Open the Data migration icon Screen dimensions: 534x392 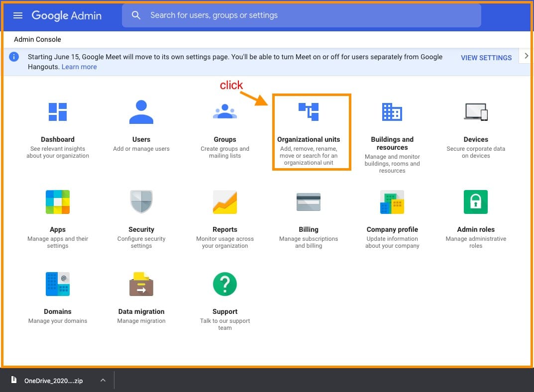coord(141,284)
